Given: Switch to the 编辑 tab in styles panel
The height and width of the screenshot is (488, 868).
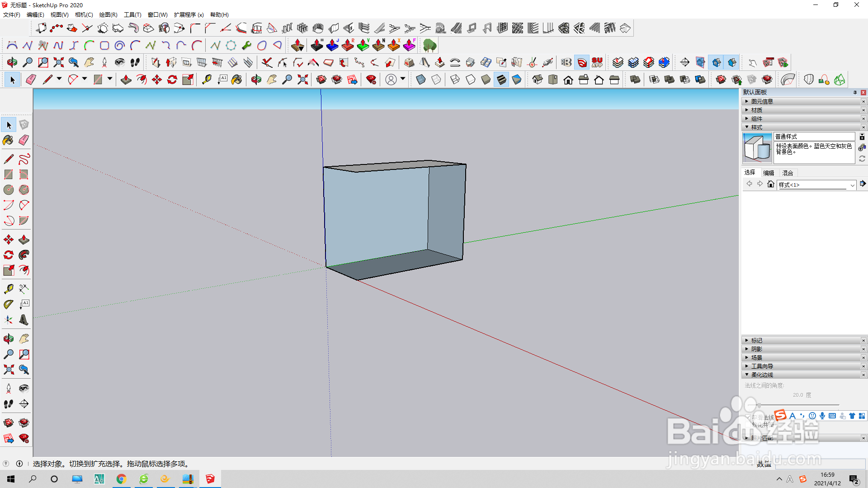Looking at the screenshot, I should pyautogui.click(x=769, y=173).
